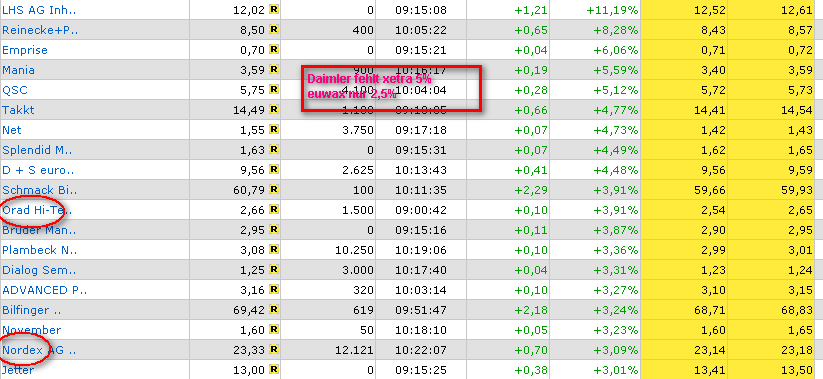Screen dimensions: 823x379
Task: Click the R icon in the Emprise row
Action: click(x=273, y=49)
